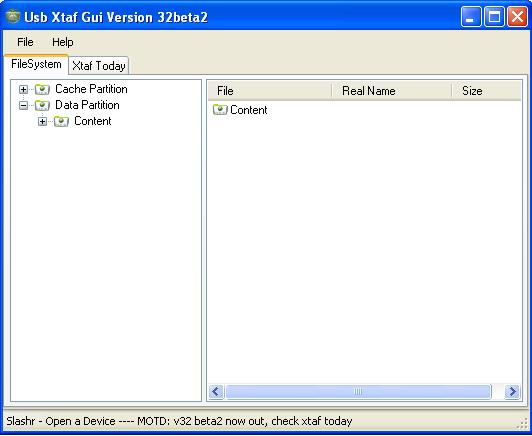The width and height of the screenshot is (532, 436).
Task: Click the window resize grip
Action: coord(524,423)
